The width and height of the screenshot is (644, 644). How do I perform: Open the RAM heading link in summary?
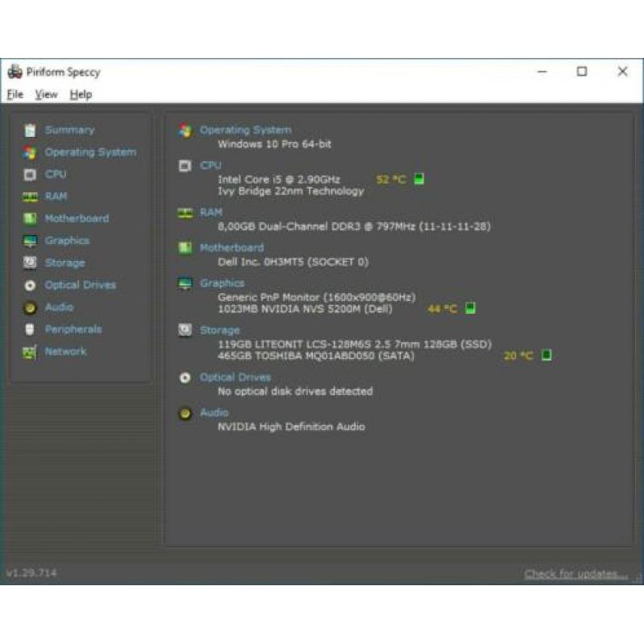tap(211, 213)
